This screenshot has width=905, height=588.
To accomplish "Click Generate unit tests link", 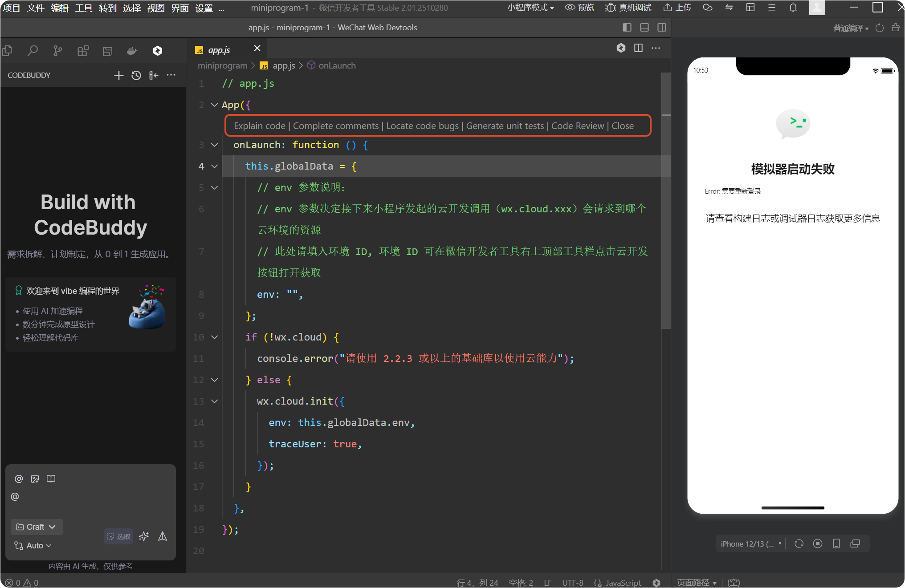I will [x=505, y=126].
